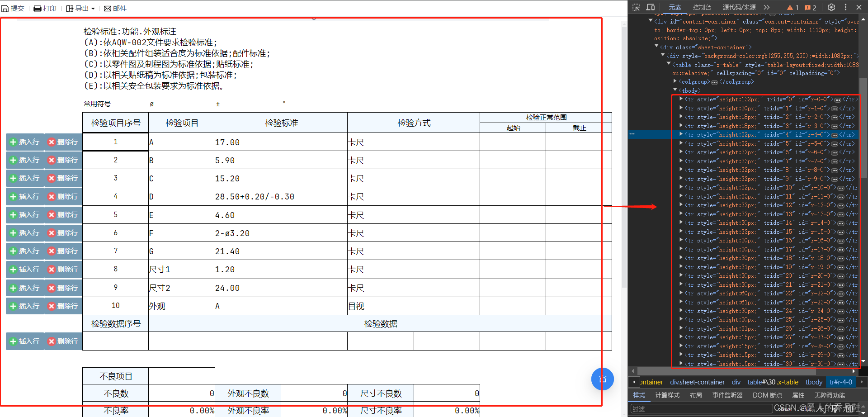Click tr#r-4-0 in the breadcrumb
The width and height of the screenshot is (868, 417).
coord(841,382)
